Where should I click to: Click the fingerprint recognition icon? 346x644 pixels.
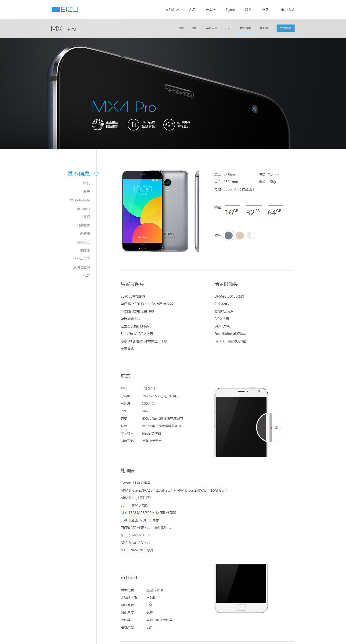98,124
